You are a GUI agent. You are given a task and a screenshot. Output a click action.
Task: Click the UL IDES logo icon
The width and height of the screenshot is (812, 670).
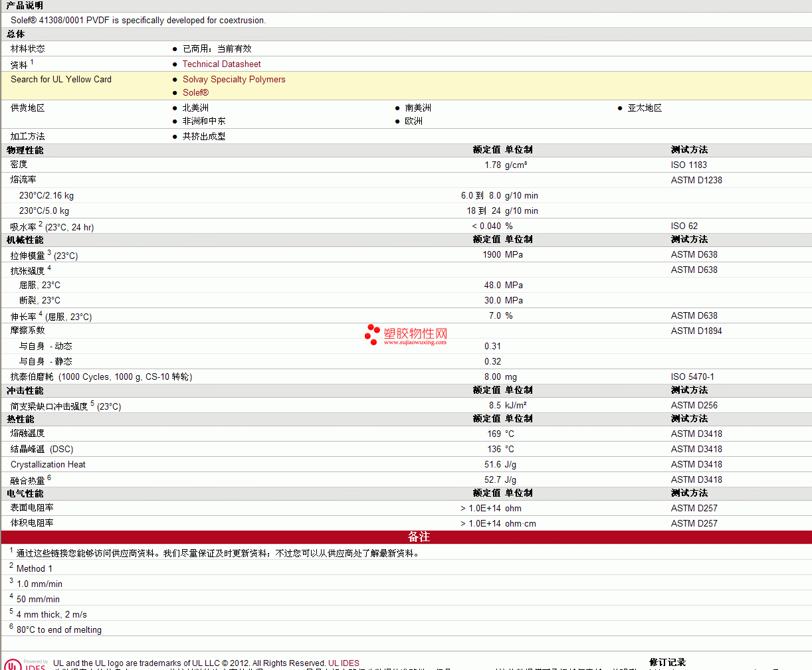[x=24, y=664]
